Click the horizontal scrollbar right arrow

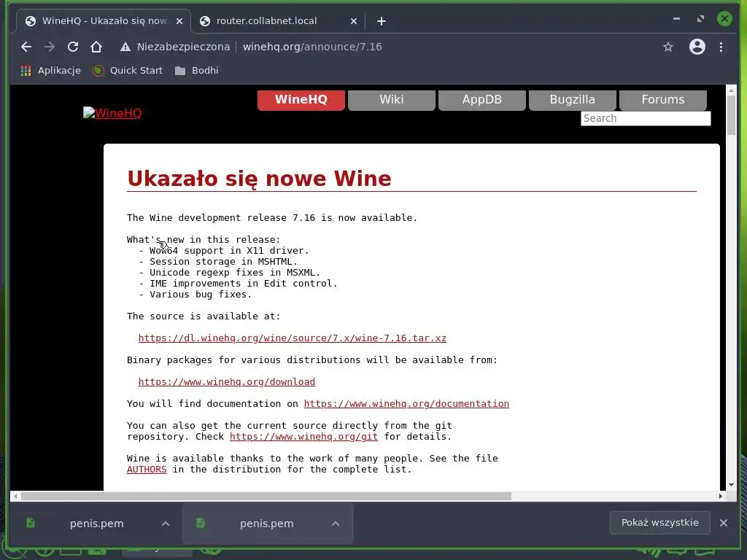point(720,496)
